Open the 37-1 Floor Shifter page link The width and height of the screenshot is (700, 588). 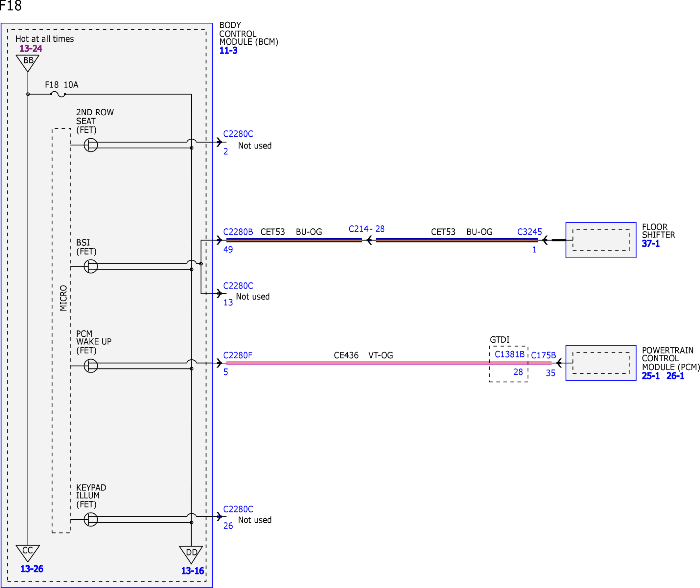coord(651,244)
